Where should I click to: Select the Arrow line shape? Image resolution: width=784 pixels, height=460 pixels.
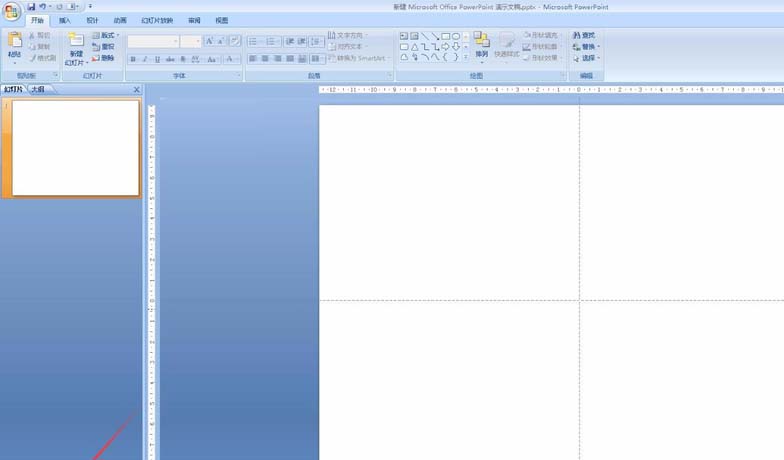(436, 36)
